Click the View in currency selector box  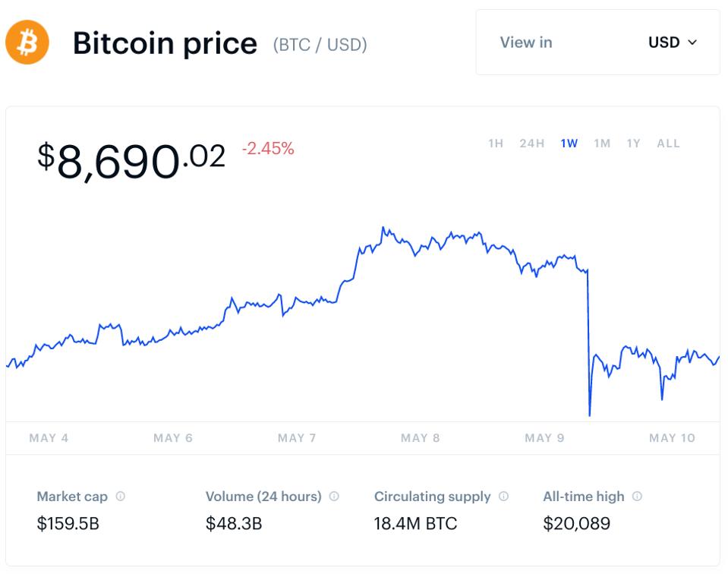pyautogui.click(x=597, y=43)
